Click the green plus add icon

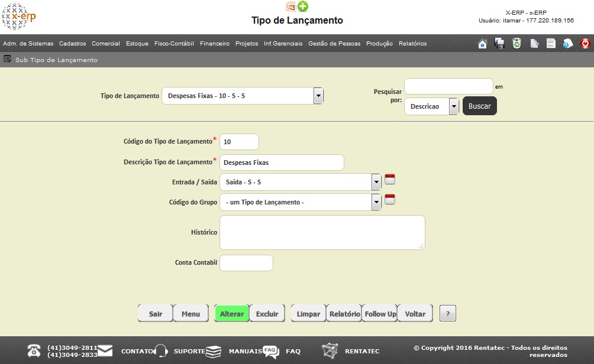tap(303, 6)
